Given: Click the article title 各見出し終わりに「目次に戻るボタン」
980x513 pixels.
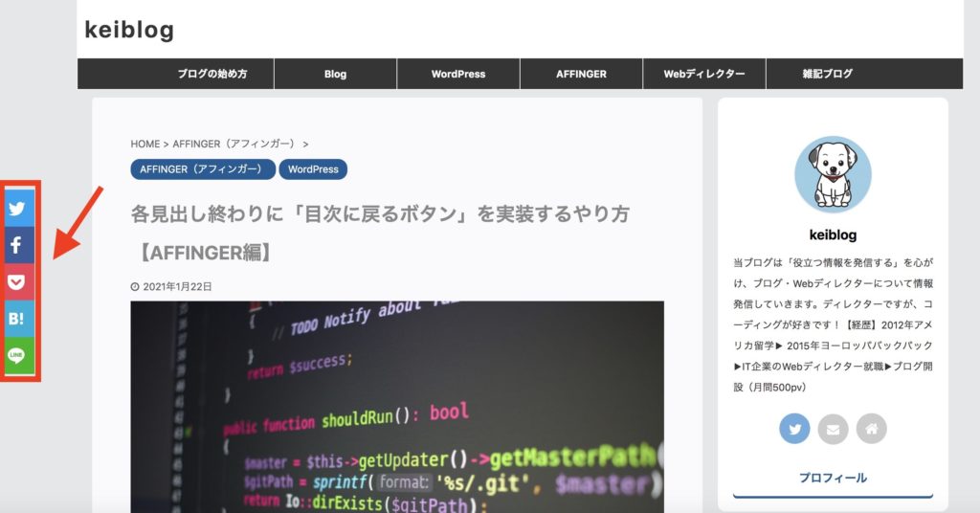Looking at the screenshot, I should (380, 234).
